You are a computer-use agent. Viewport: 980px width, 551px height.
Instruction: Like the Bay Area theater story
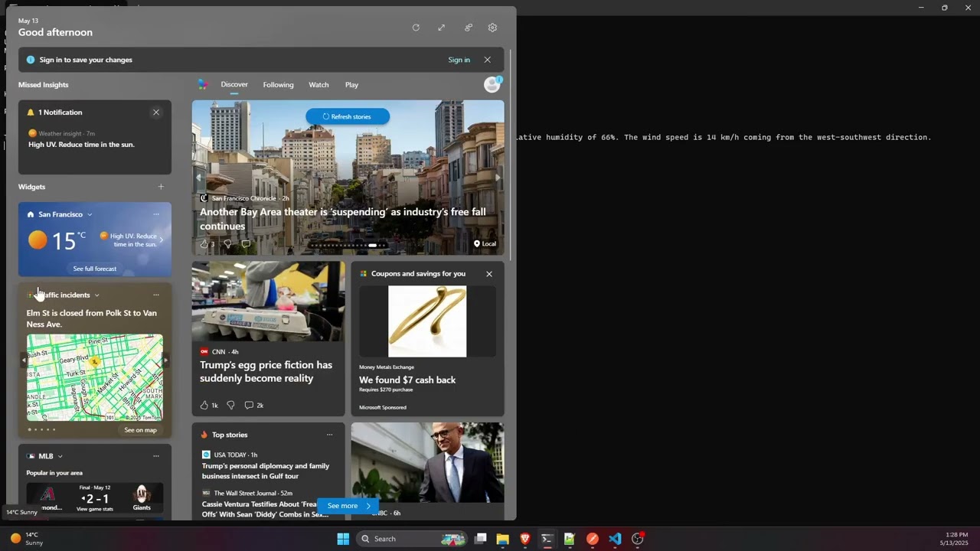[207, 244]
